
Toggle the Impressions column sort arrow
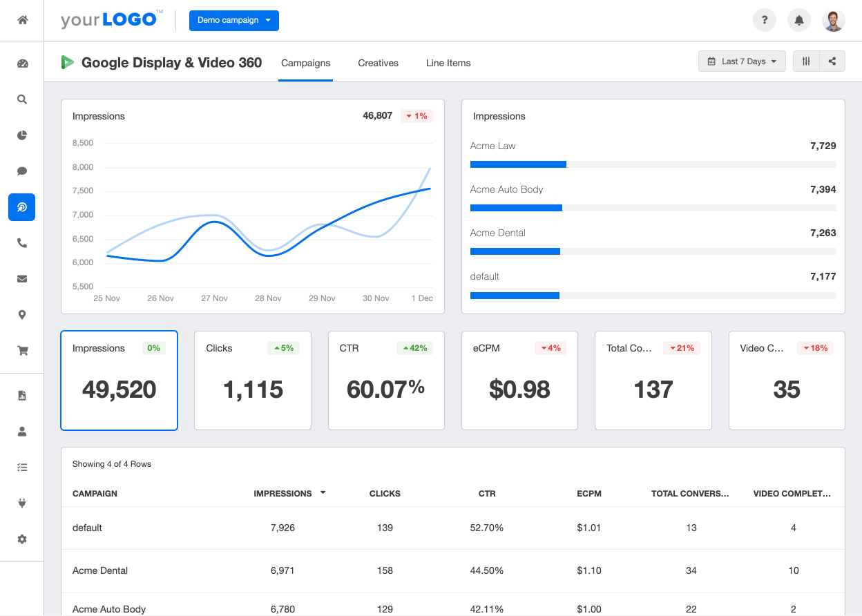pyautogui.click(x=322, y=493)
